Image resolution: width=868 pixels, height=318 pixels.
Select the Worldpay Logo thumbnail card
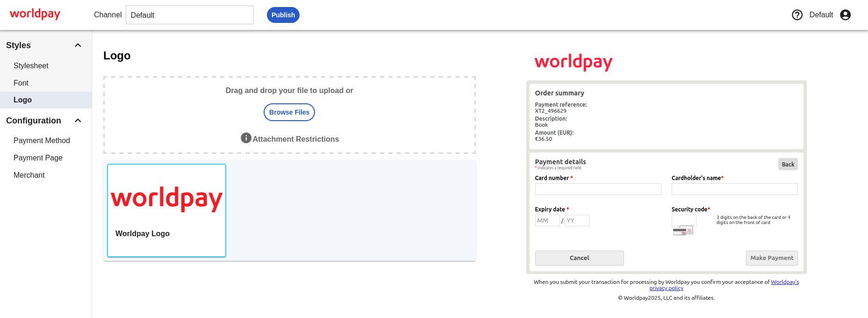166,210
